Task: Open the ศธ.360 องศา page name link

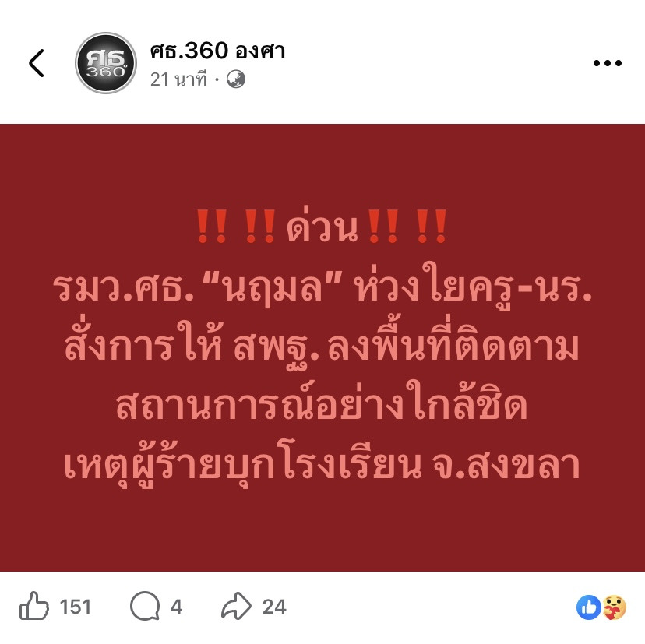Action: coord(217,51)
